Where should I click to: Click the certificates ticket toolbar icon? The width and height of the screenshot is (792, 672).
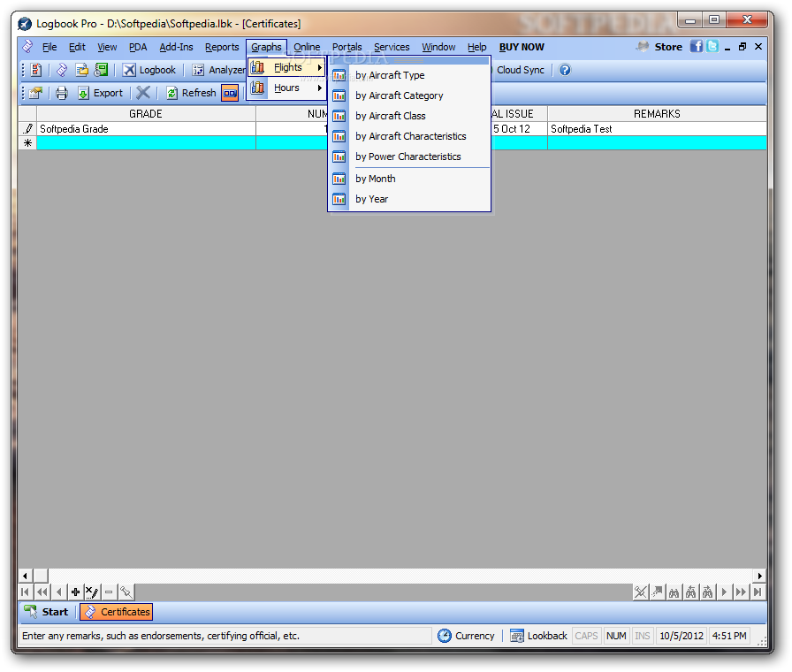point(62,70)
